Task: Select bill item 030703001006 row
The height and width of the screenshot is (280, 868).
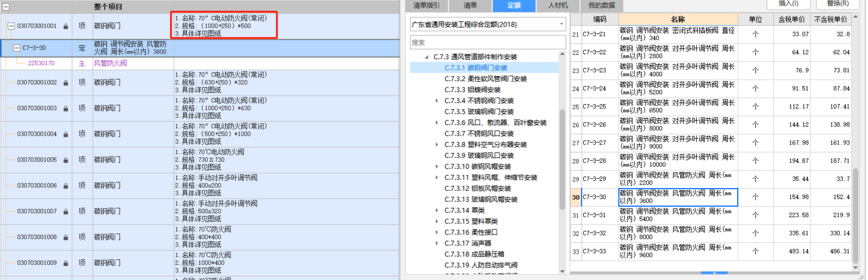Action: (x=200, y=186)
